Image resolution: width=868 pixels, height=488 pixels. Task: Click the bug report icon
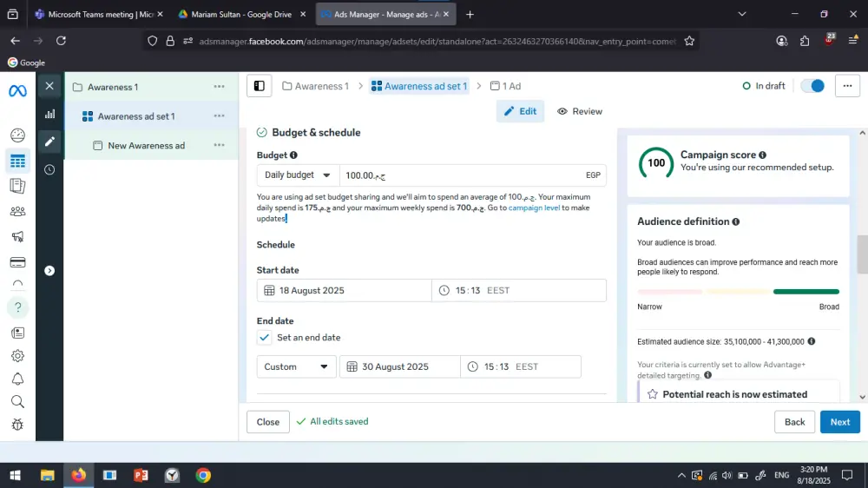pyautogui.click(x=17, y=425)
